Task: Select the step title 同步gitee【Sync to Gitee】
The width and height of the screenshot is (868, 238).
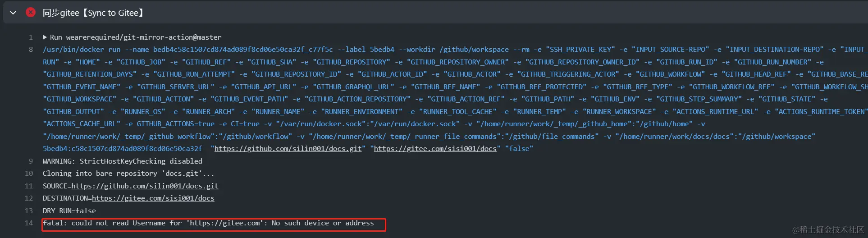Action: (93, 13)
